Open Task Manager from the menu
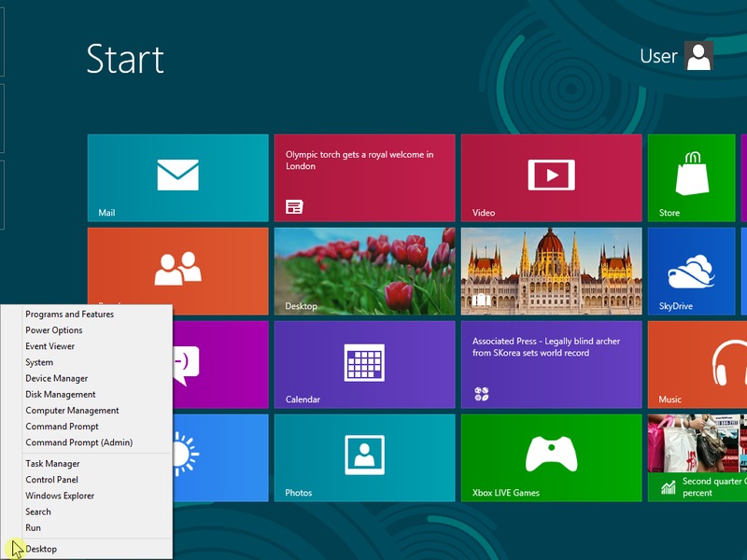This screenshot has height=560, width=747. (86, 463)
